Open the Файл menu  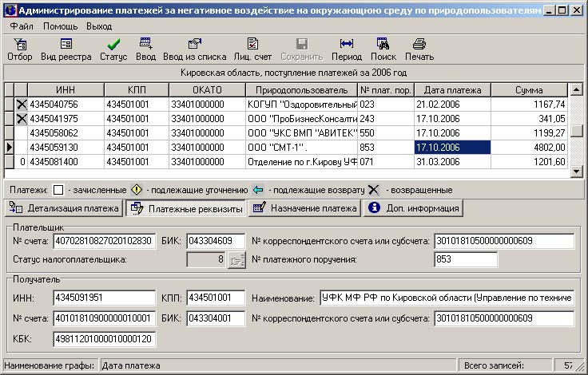coord(22,26)
